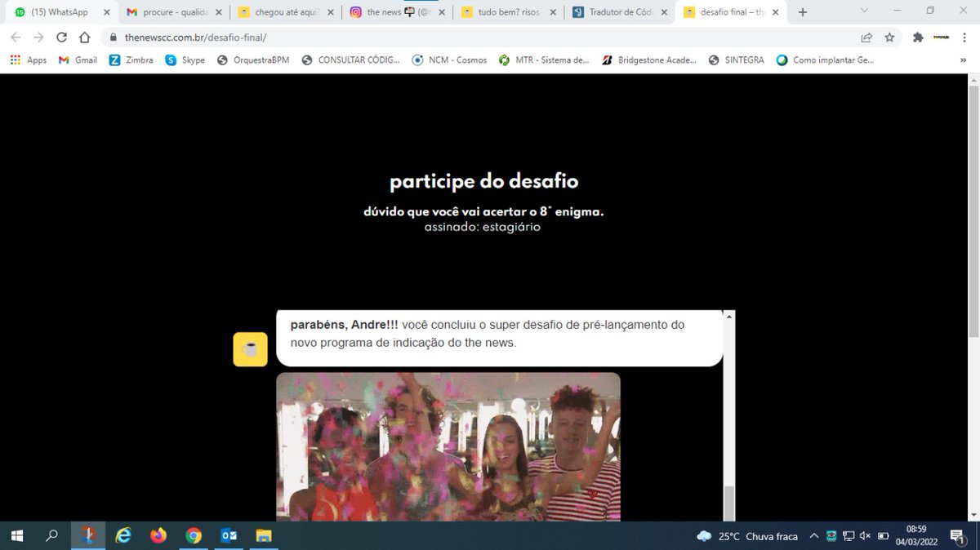Click the chat box scrollbar thumb

[729, 503]
